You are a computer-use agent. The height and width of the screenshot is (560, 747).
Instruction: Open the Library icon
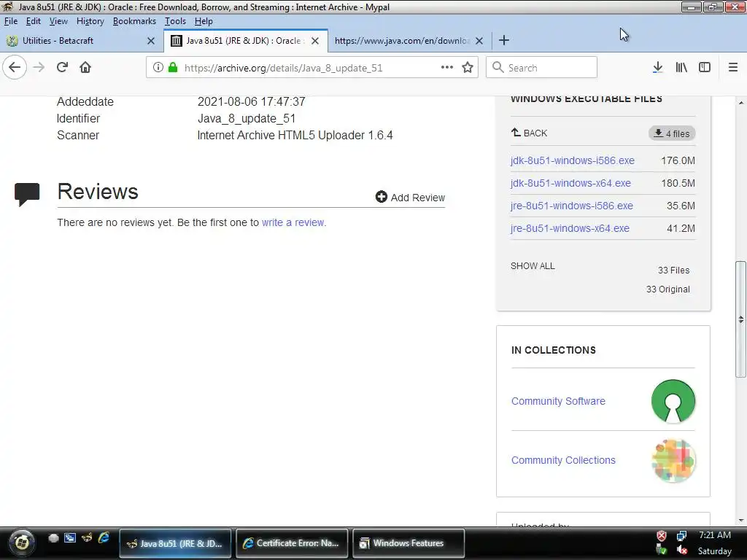tap(681, 67)
